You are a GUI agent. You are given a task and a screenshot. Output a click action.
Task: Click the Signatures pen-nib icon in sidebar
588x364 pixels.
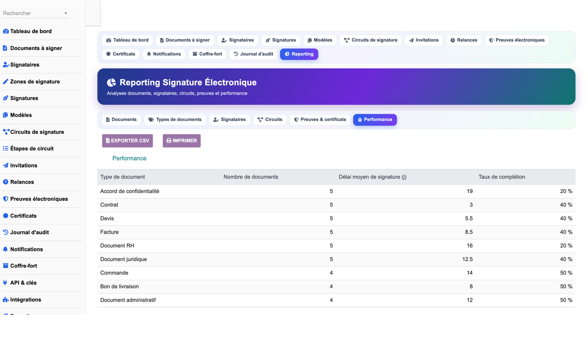click(6, 98)
